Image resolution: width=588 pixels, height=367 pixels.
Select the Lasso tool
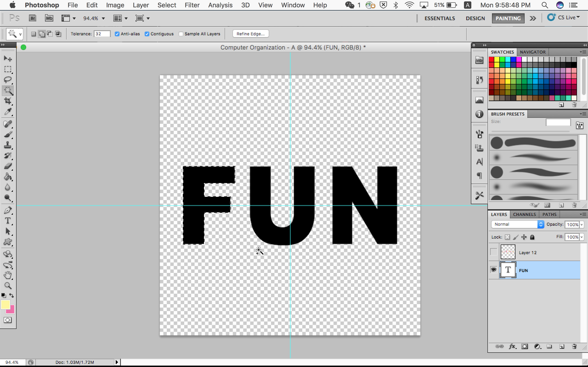(8, 80)
